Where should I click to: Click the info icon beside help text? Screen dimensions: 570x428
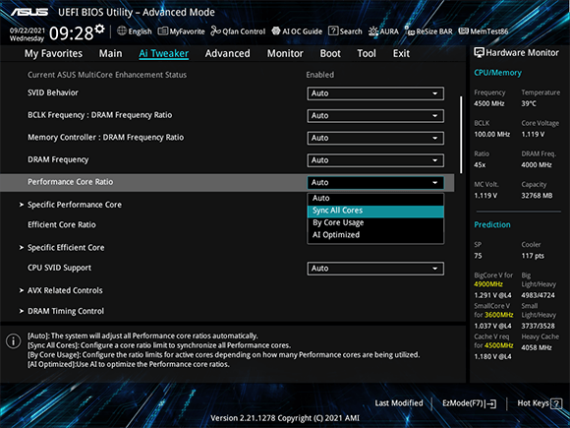13,341
